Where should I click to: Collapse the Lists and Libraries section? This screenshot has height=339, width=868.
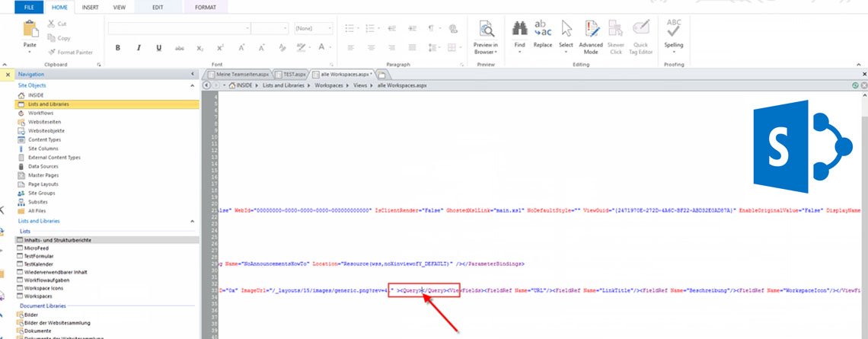193,221
